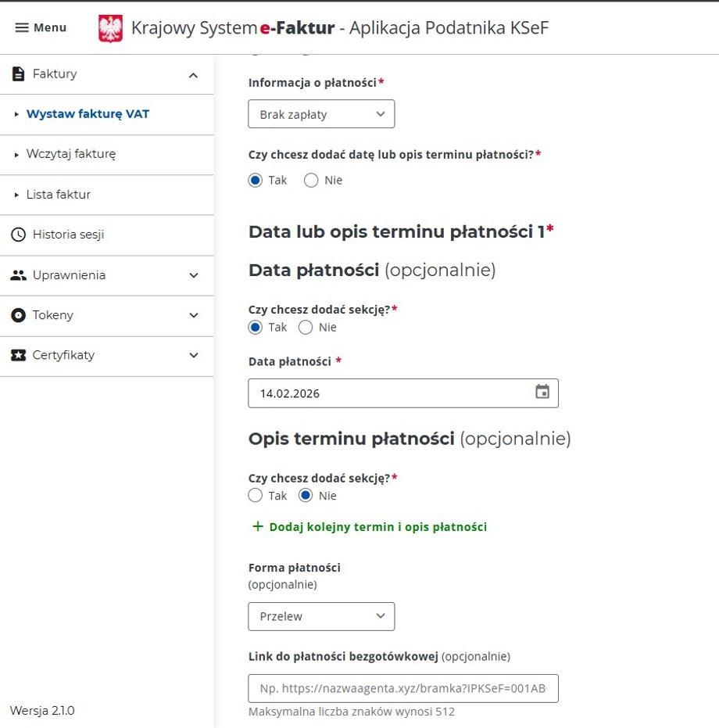Select Nie for adding payment date description
The width and height of the screenshot is (719, 728).
tap(310, 180)
